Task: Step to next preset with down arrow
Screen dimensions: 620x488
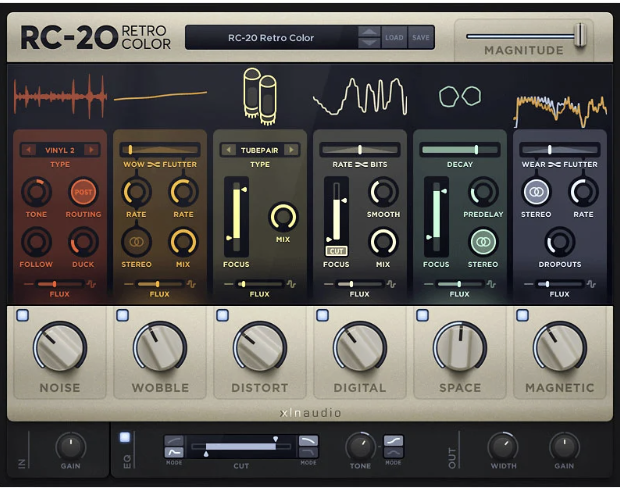Action: [369, 43]
